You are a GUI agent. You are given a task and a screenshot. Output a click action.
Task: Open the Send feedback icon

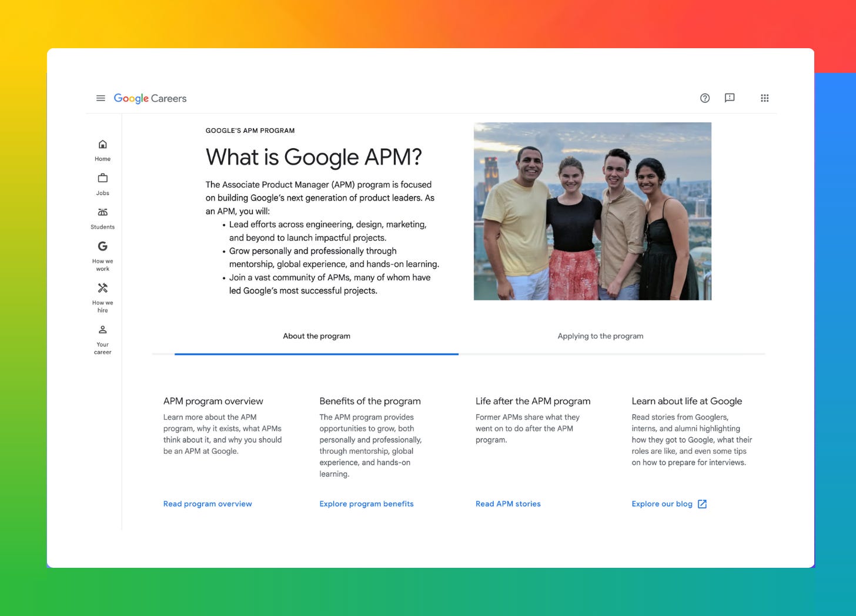coord(730,98)
